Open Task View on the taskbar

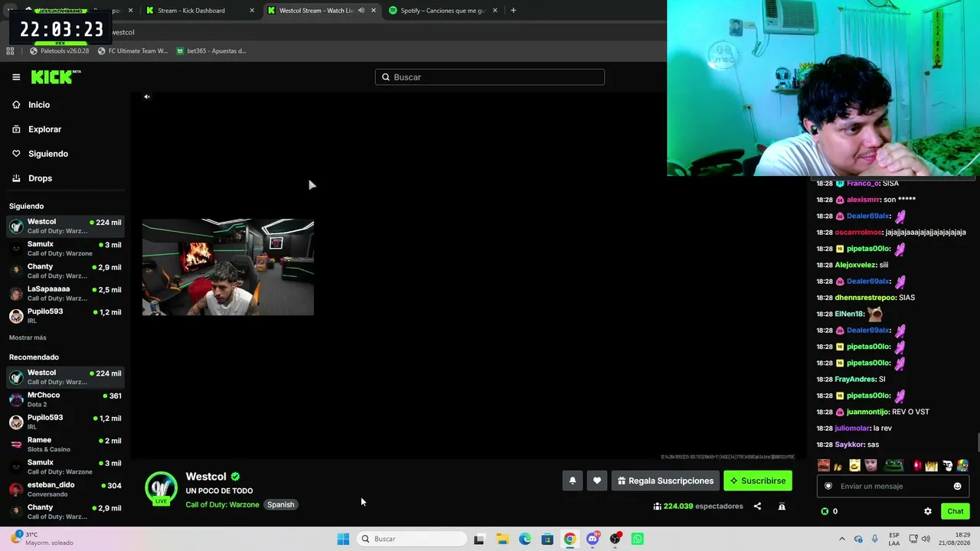coord(479,539)
